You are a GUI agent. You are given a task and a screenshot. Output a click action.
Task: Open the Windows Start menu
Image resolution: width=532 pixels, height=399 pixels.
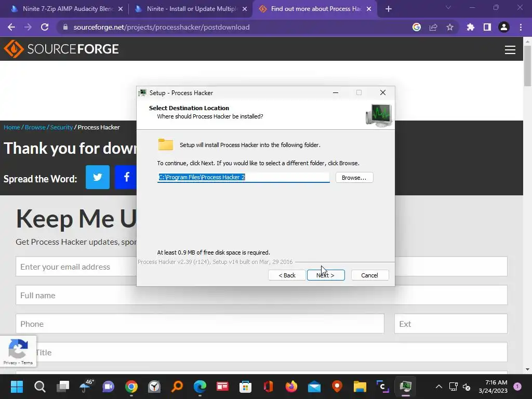click(x=17, y=387)
